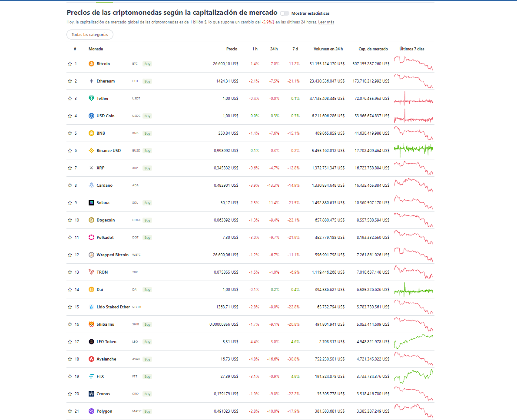517x420 pixels.
Task: Click Cardano price 0,482901 US$
Action: pyautogui.click(x=226, y=185)
